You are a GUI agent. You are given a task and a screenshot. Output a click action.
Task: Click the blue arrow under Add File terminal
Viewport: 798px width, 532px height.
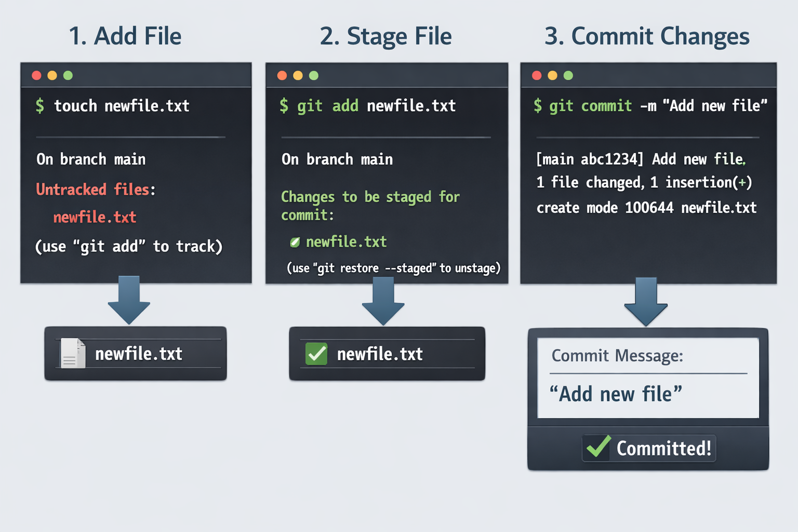[129, 300]
